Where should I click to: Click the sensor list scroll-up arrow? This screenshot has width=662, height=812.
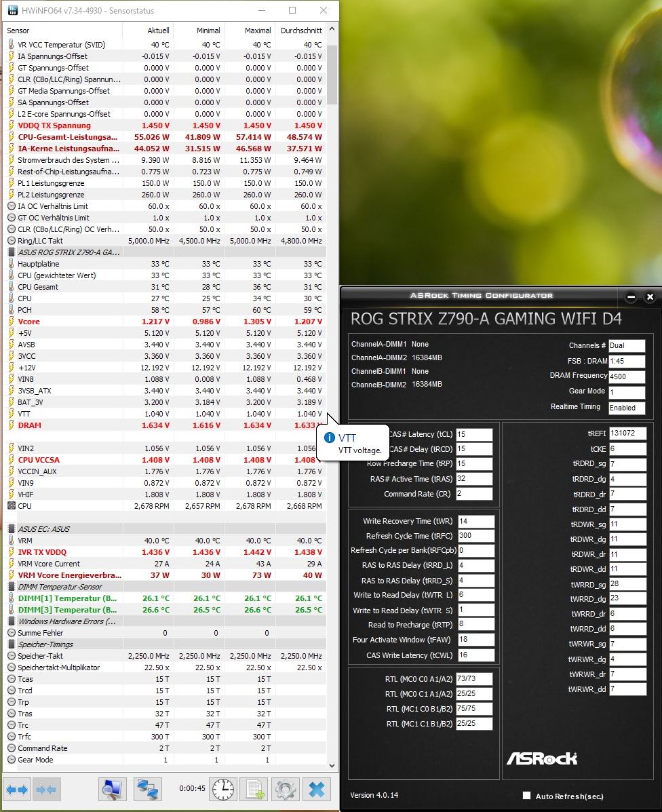(x=332, y=30)
